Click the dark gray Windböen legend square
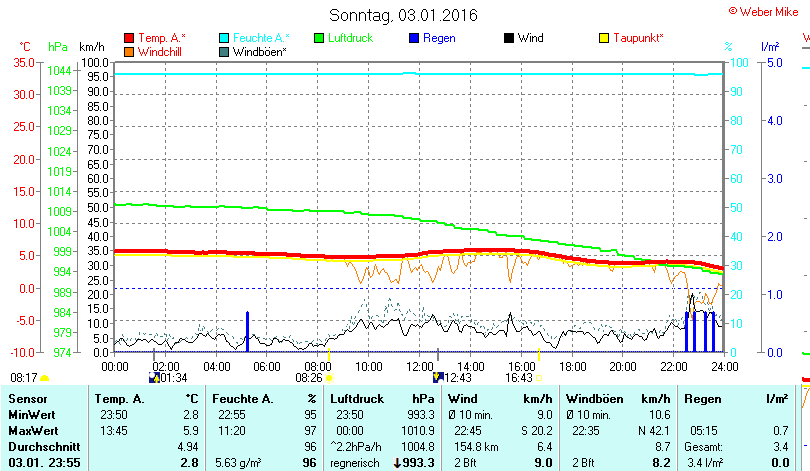 pyautogui.click(x=224, y=51)
